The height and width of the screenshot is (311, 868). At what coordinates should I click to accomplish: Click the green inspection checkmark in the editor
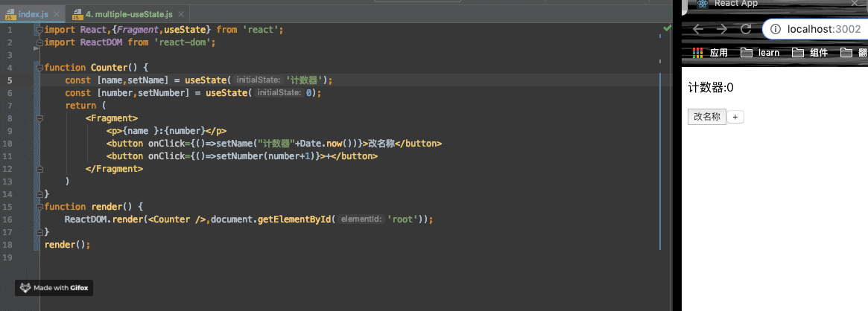667,28
